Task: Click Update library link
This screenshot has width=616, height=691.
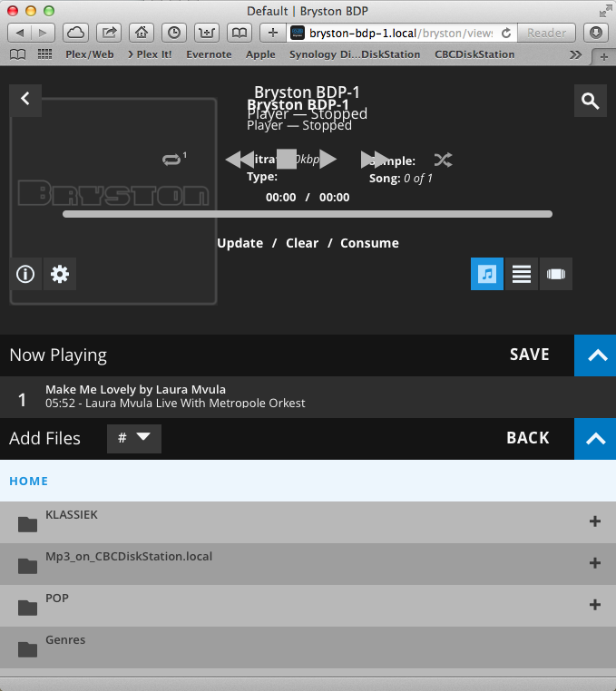Action: point(240,243)
